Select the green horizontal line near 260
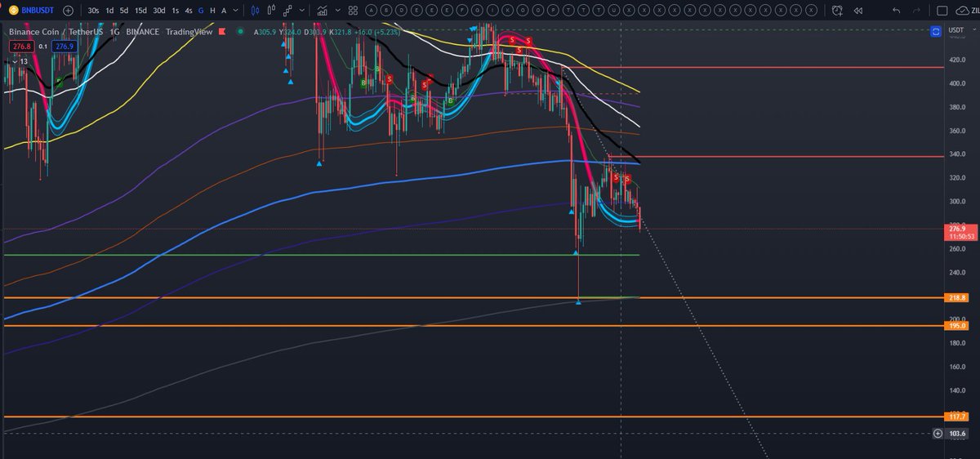This screenshot has width=980, height=459. 322,255
